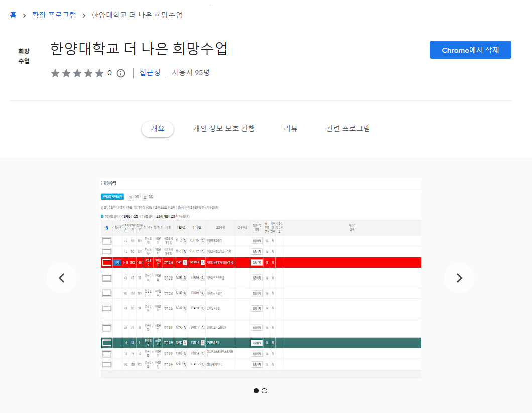
Task: Check the checkbox on the red highlighted row
Action: 107,262
